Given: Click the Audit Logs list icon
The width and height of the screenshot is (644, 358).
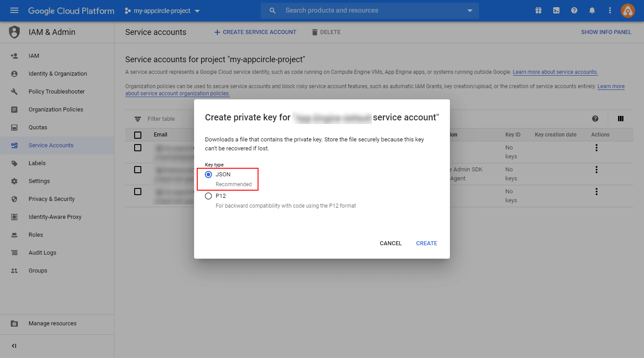Looking at the screenshot, I should click(14, 253).
